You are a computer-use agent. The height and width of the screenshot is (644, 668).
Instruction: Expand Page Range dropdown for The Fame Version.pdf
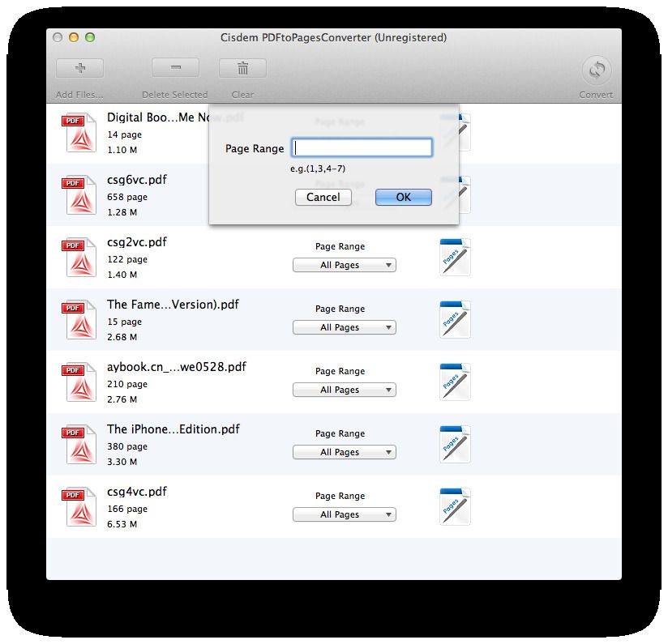coord(344,327)
